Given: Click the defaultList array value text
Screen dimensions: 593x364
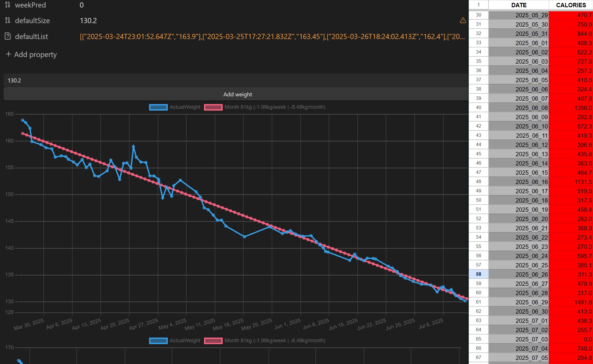Looking at the screenshot, I should click(x=272, y=36).
